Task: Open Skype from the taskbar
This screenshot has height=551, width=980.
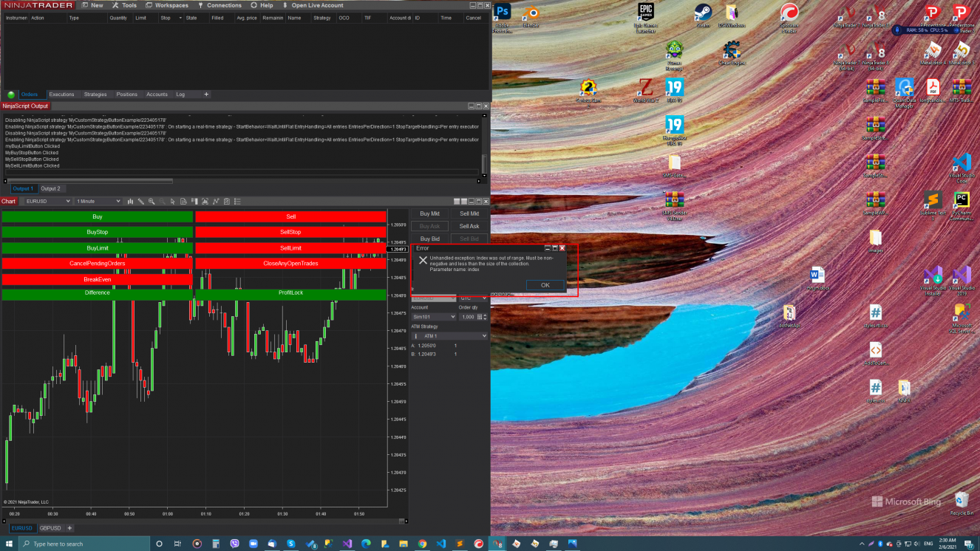Action: coord(290,544)
